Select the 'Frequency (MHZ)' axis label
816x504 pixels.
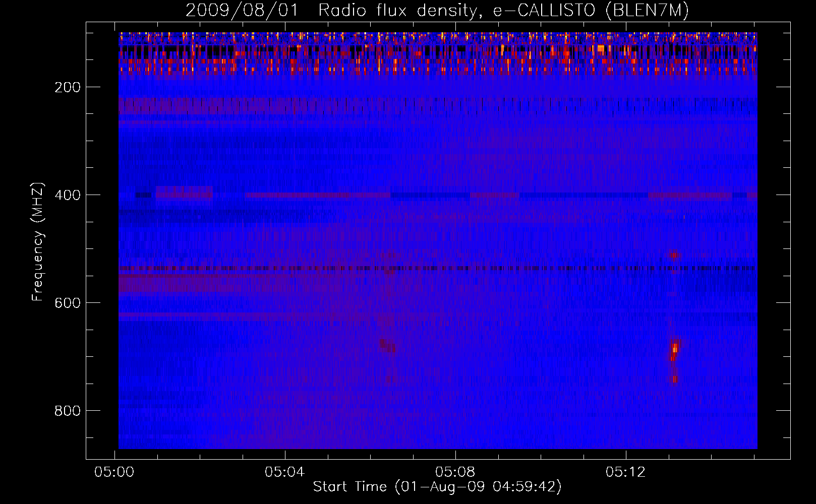coord(38,242)
